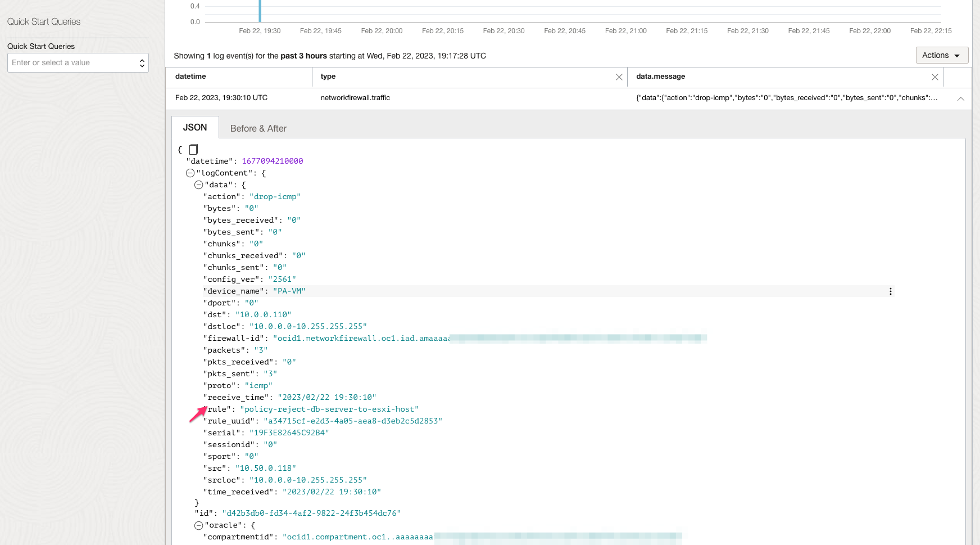Click the packets value "3"
Viewport: 980px width, 545px height.
tap(261, 350)
